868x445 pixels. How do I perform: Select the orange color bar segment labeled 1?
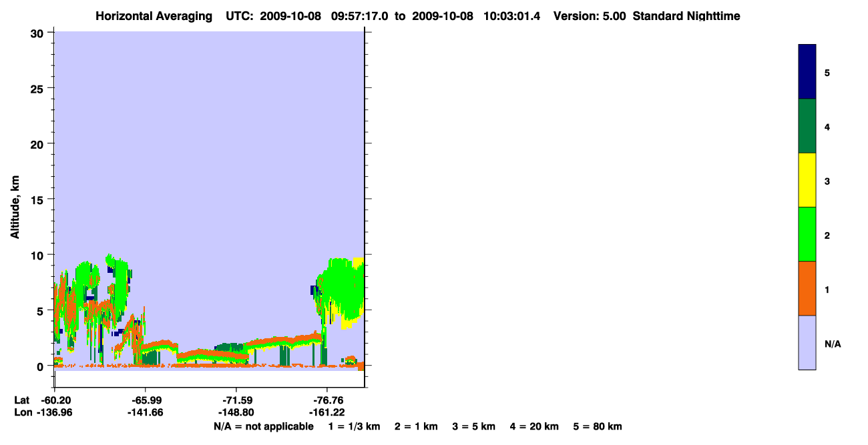point(807,288)
